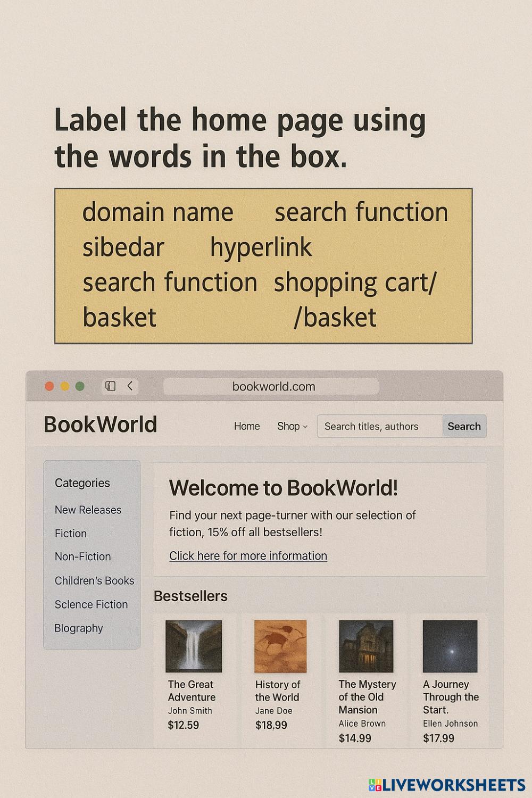The image size is (532, 798).
Task: Open the New Releases category
Action: (88, 510)
